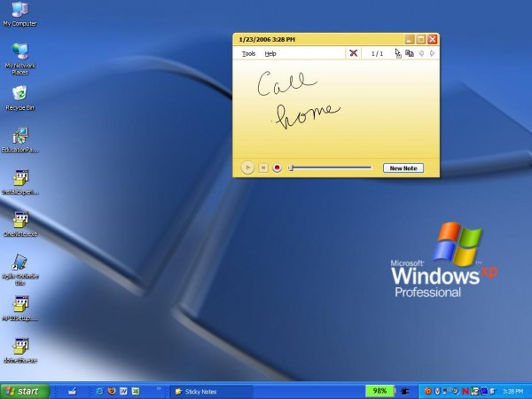The height and width of the screenshot is (399, 532).
Task: Click the 98% battery indicator
Action: [x=379, y=391]
